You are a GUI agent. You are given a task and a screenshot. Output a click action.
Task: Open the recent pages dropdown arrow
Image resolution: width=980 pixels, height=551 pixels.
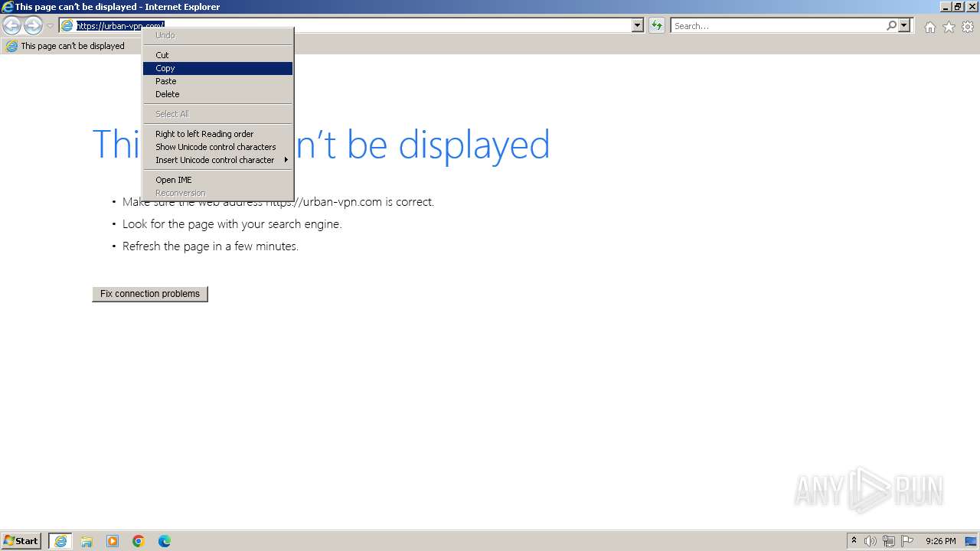click(50, 26)
